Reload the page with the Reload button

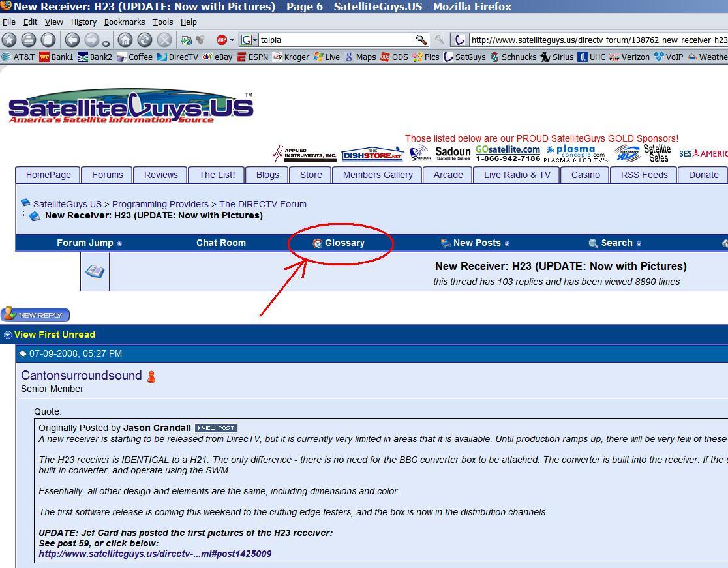pos(144,40)
